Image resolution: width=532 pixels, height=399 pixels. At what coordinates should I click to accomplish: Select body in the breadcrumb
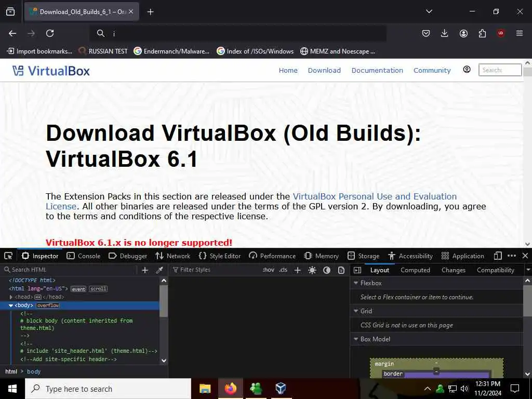coord(34,371)
